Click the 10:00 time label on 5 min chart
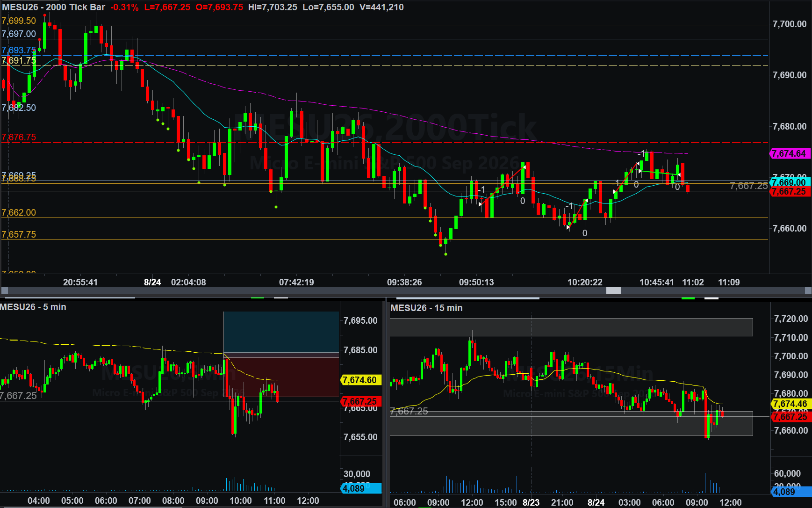Screen dimensions: 812x508 coord(241,501)
